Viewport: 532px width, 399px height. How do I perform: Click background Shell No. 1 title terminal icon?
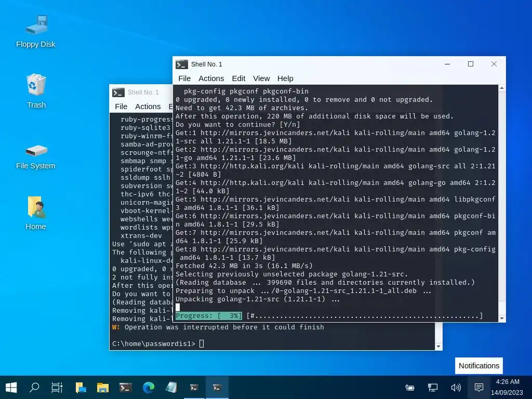coord(118,92)
